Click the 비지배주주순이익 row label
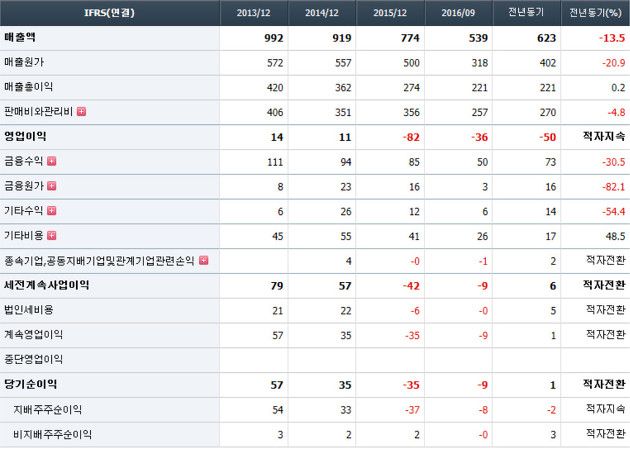 (52, 434)
